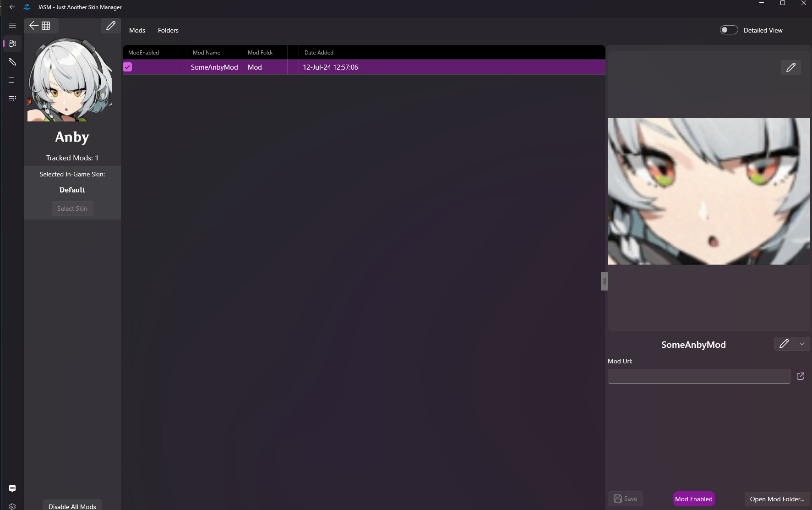Select the Characters view icon in sidebar

point(12,44)
